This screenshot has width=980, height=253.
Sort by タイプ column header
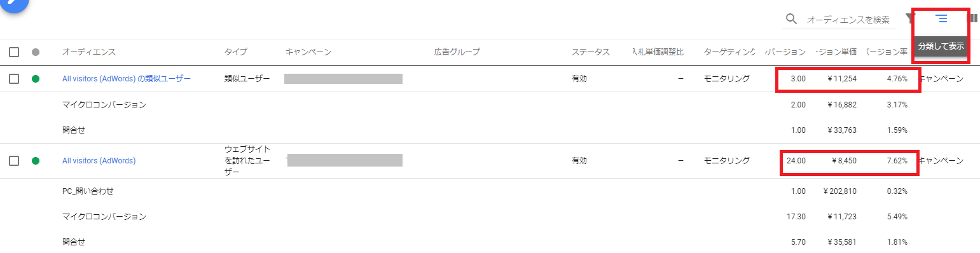click(235, 52)
